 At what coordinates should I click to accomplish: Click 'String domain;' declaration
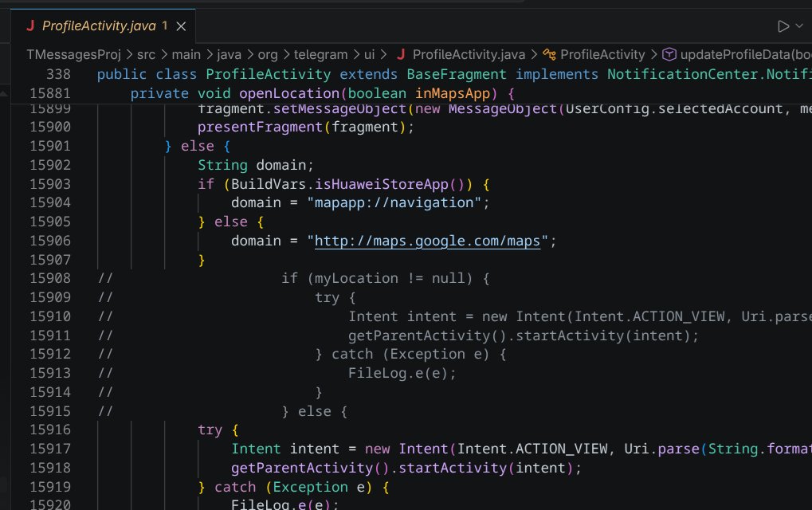(256, 165)
